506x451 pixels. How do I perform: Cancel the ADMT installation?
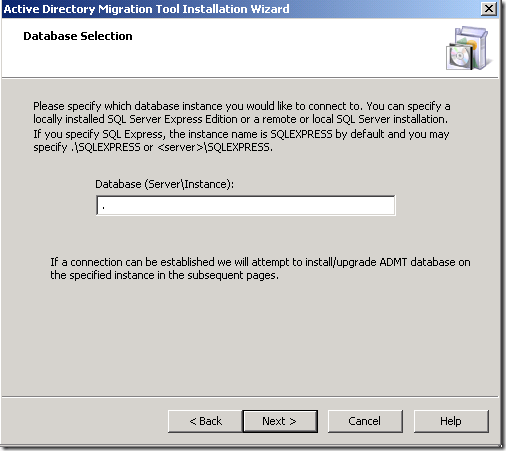[x=365, y=421]
